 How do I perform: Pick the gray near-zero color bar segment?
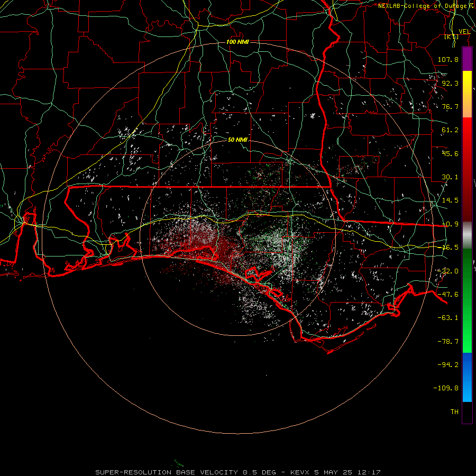coord(467,235)
